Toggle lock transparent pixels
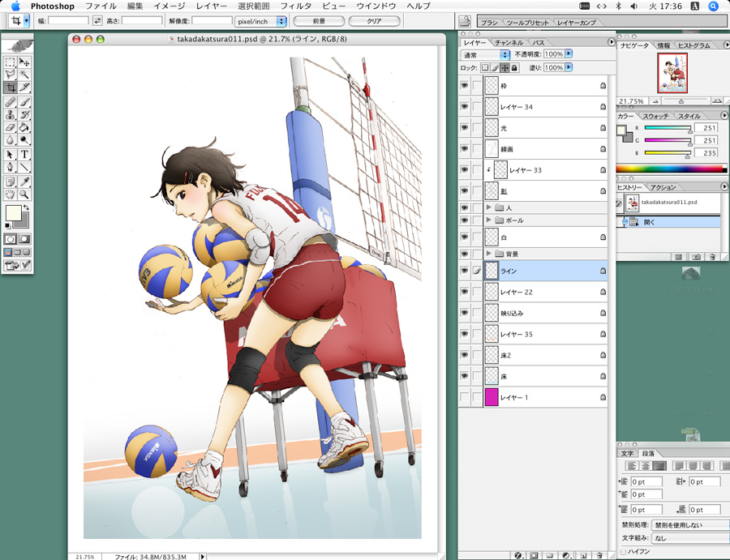This screenshot has height=560, width=730. [485, 68]
